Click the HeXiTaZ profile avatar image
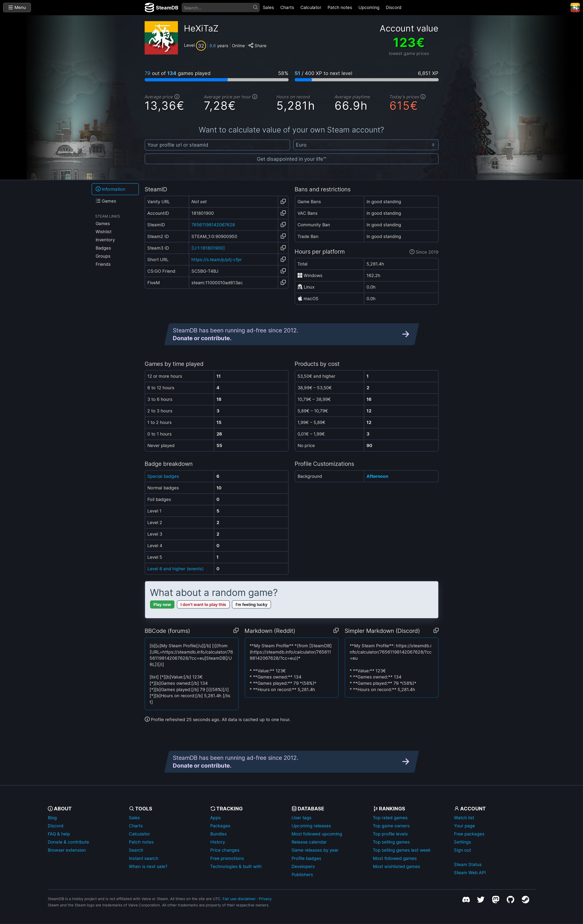This screenshot has height=924, width=583. tap(161, 38)
